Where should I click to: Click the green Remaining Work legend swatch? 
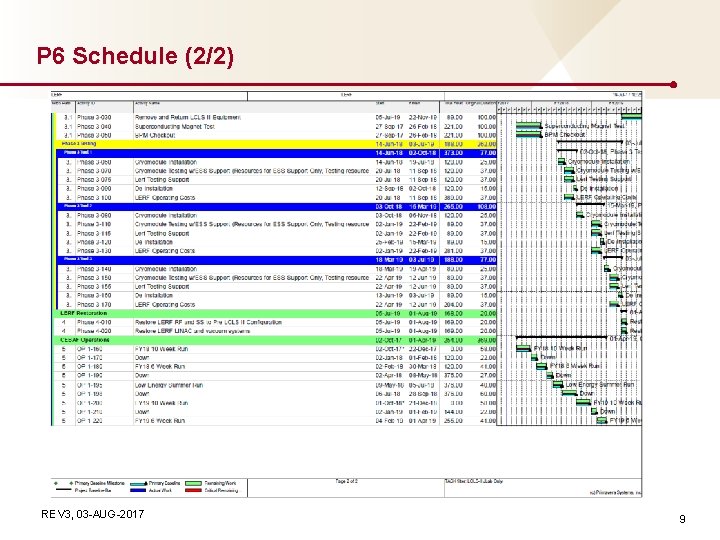click(193, 484)
